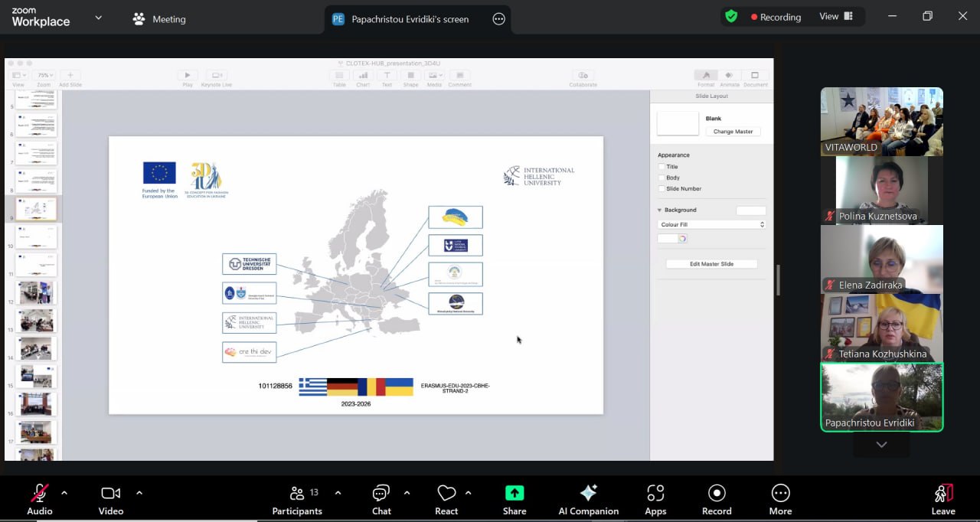Image resolution: width=980 pixels, height=522 pixels.
Task: Click the Video camera icon
Action: pos(111,494)
